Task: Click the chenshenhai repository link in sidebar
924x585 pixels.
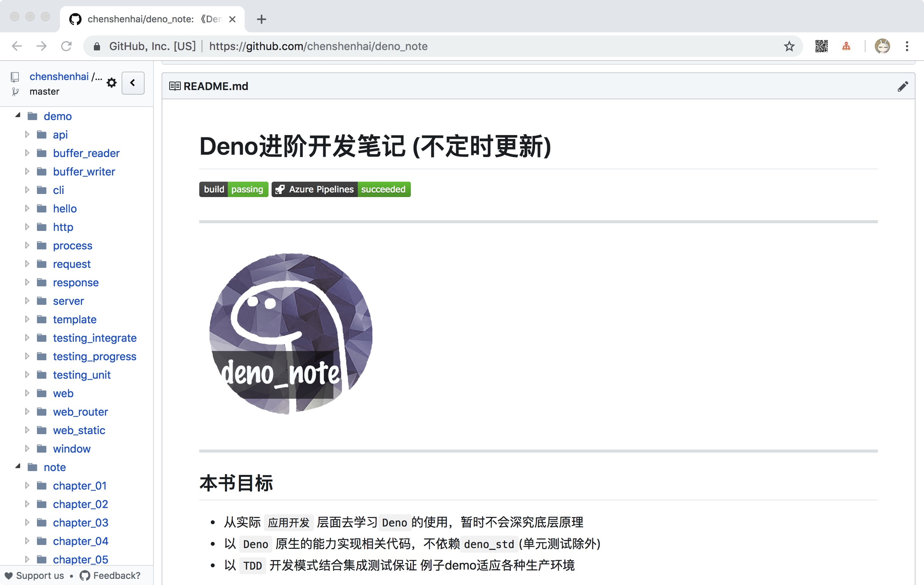Action: (x=59, y=77)
